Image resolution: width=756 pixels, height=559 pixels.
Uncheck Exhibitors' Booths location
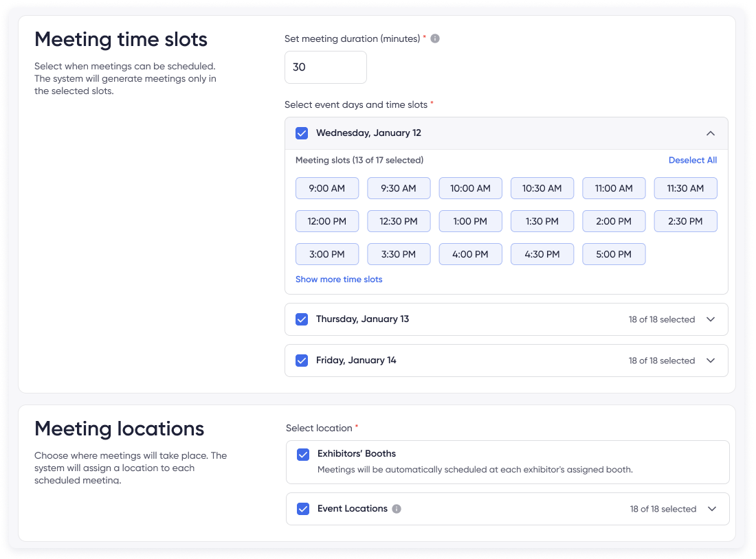303,454
